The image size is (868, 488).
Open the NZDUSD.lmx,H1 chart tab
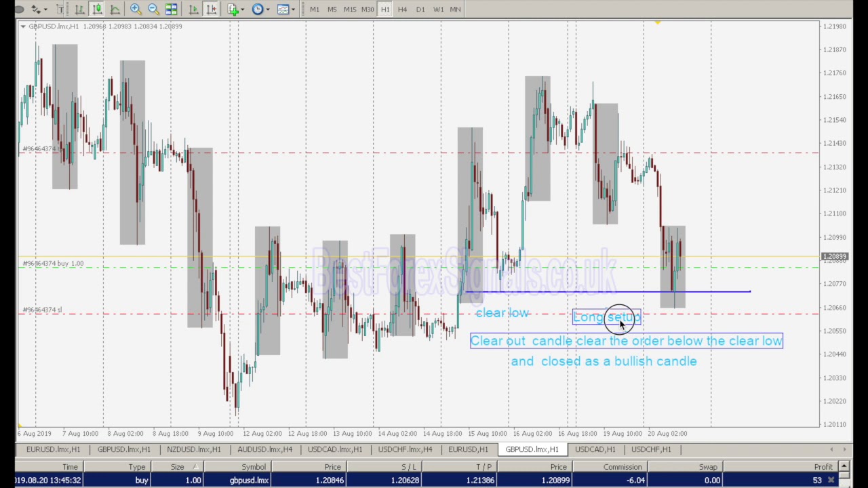(193, 449)
